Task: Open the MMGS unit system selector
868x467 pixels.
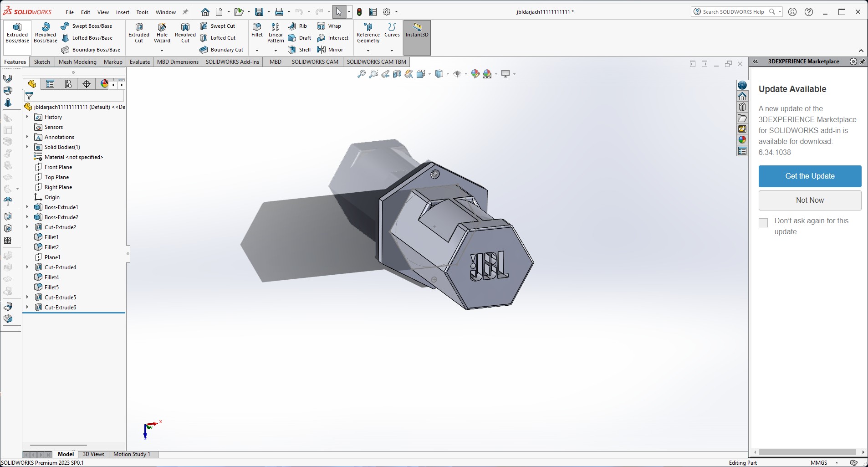Action: point(824,463)
